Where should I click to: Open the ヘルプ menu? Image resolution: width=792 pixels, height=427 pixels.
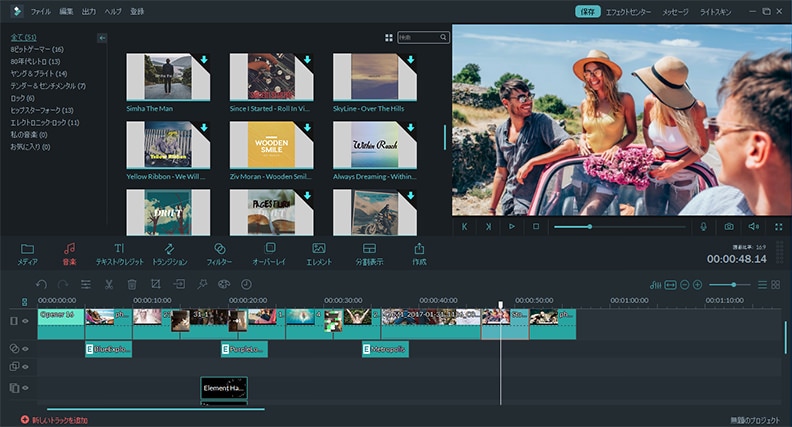click(113, 11)
